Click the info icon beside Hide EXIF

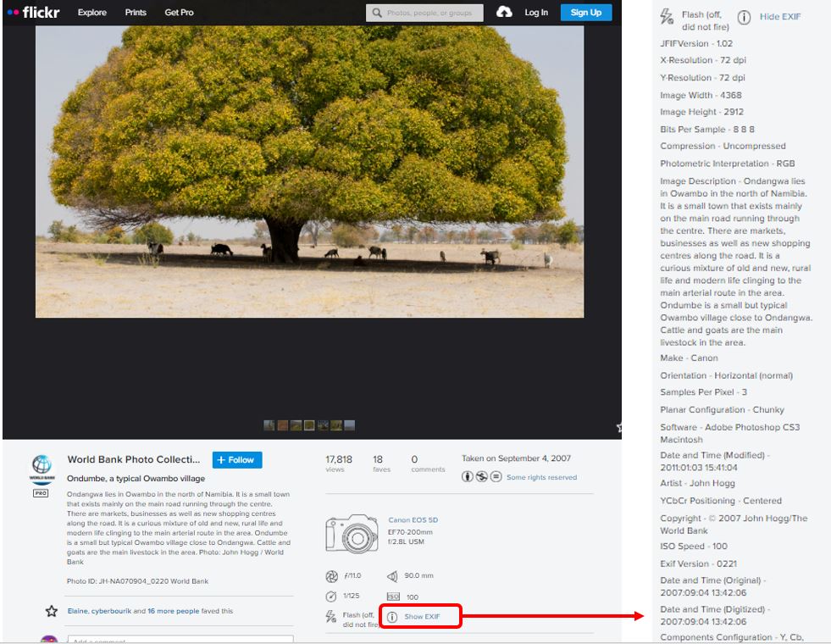pyautogui.click(x=744, y=17)
